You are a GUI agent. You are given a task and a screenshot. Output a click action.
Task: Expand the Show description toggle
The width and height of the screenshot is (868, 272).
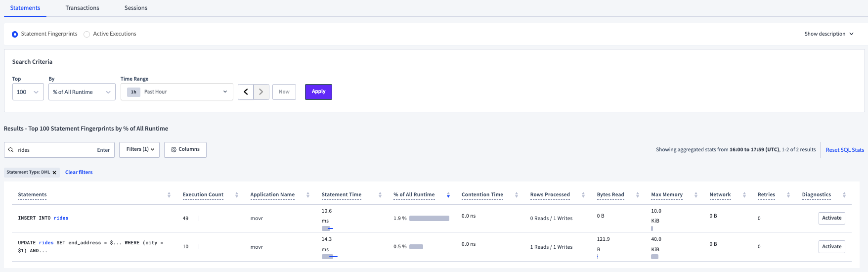[828, 34]
